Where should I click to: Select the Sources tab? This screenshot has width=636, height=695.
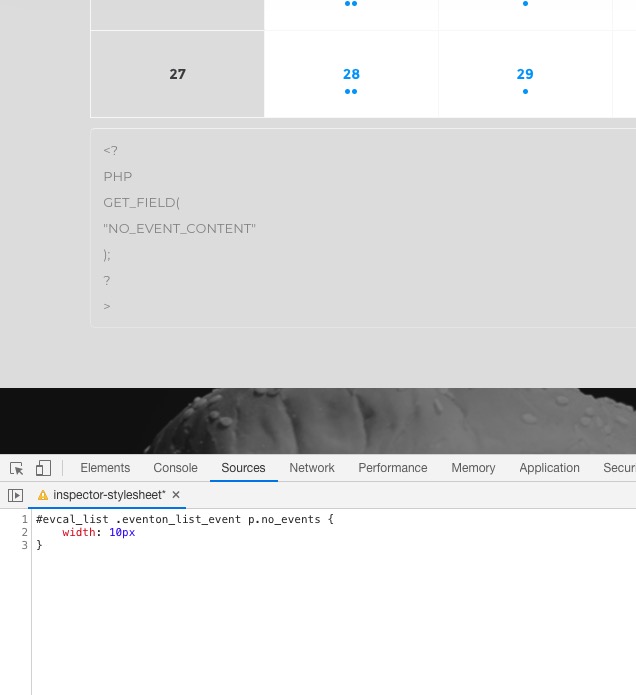[x=243, y=468]
